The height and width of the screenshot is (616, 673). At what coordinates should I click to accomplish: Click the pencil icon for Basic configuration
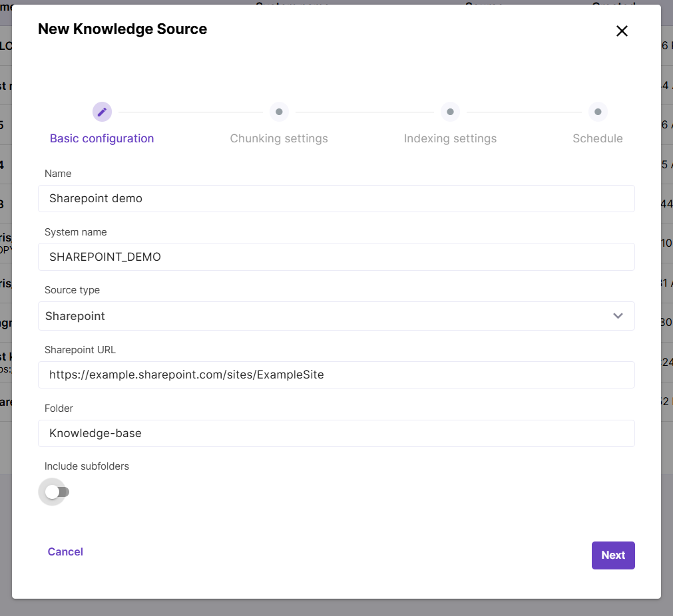(102, 112)
